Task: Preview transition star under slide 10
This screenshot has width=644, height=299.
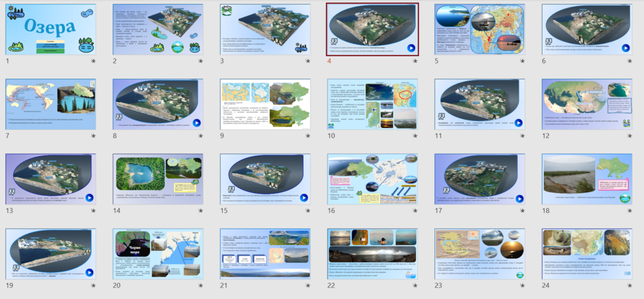Action: coord(414,135)
